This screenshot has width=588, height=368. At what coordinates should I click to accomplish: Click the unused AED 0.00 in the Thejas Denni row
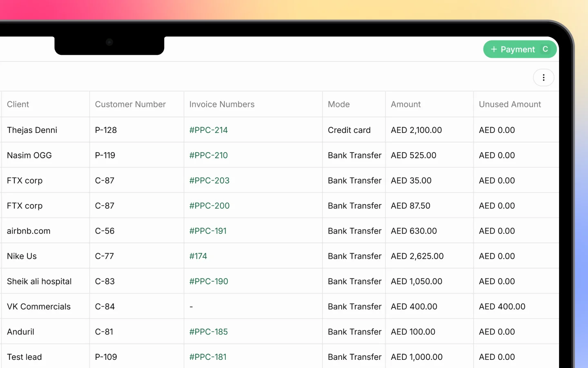tap(497, 130)
